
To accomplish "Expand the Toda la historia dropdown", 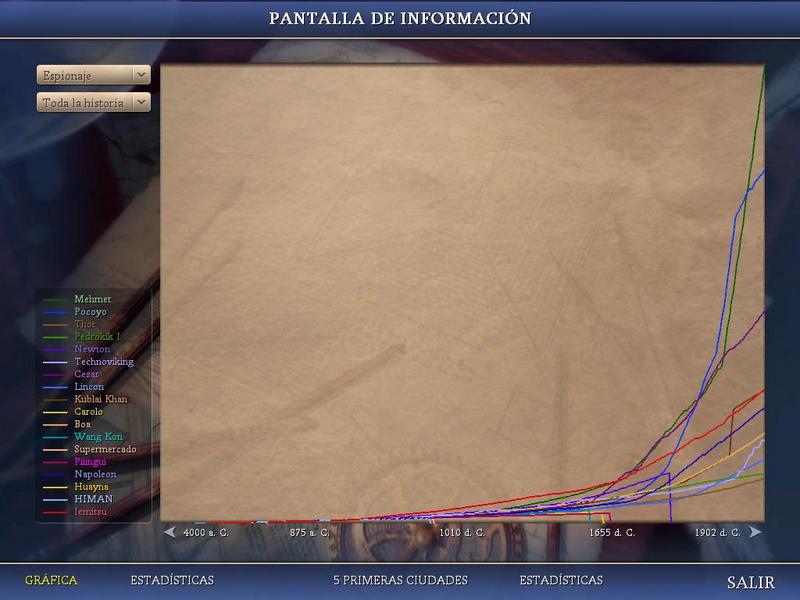I will coord(93,103).
